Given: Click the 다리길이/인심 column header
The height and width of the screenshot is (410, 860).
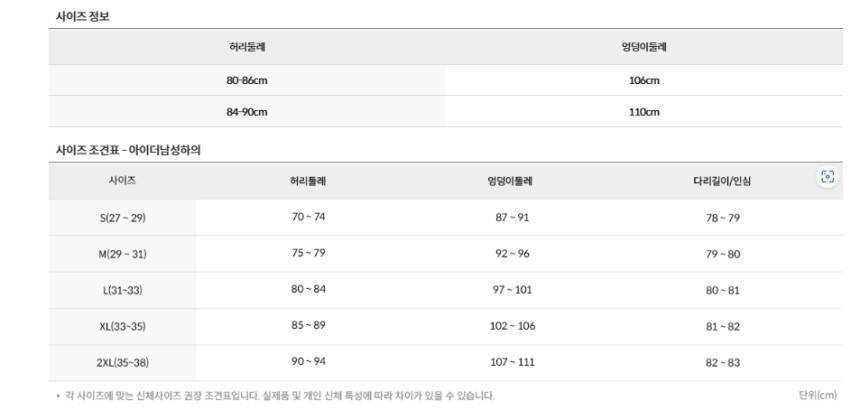Looking at the screenshot, I should click(x=722, y=181).
